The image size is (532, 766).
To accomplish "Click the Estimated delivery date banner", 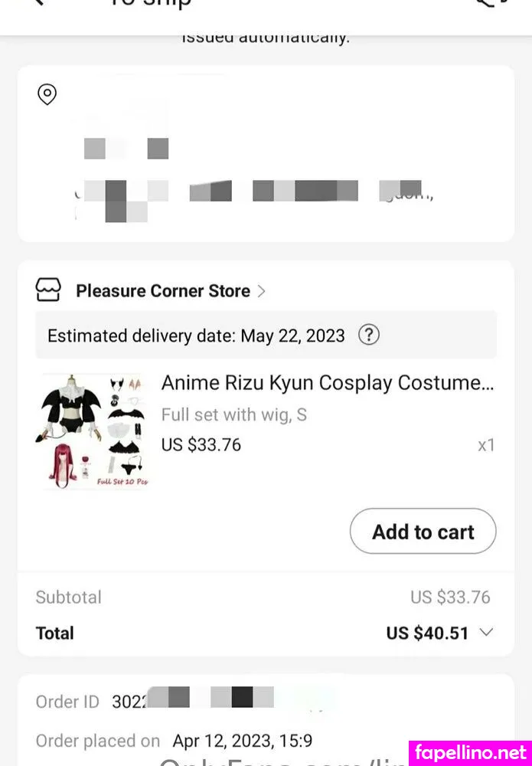I will tap(196, 336).
